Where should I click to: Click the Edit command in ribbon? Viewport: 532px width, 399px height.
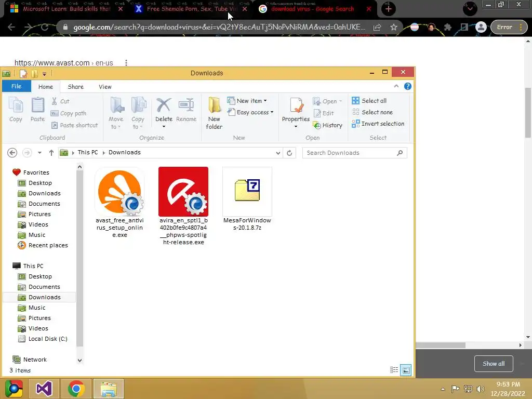pyautogui.click(x=324, y=113)
